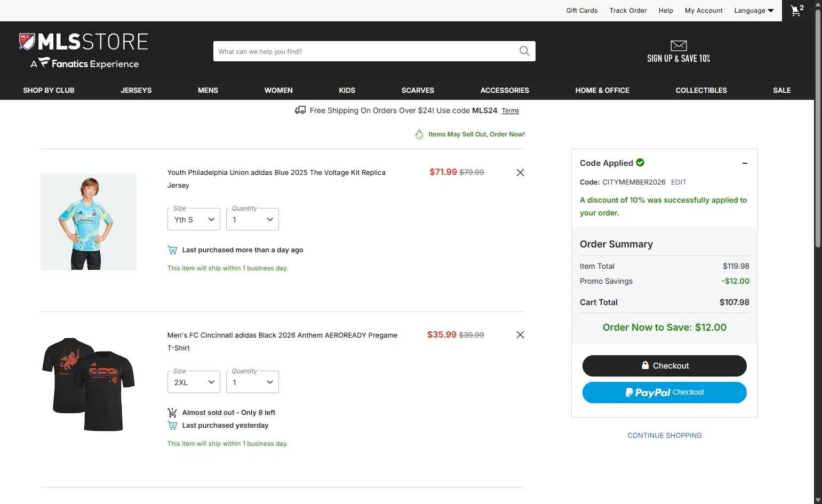The height and width of the screenshot is (504, 822).
Task: Open the 2XL size dropdown
Action: coord(194,382)
